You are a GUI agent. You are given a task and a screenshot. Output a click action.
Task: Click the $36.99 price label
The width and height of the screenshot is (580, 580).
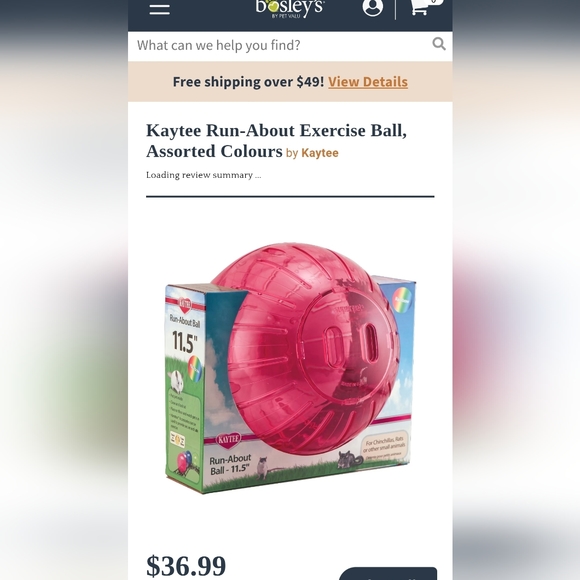[x=186, y=566]
